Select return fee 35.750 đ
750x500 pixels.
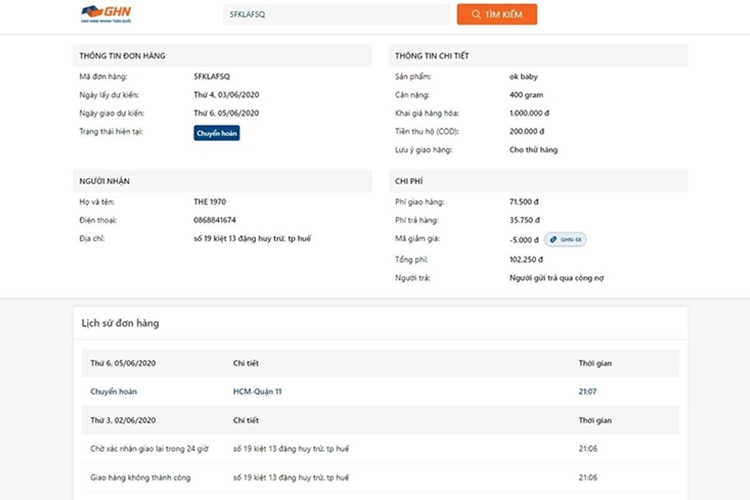click(524, 220)
